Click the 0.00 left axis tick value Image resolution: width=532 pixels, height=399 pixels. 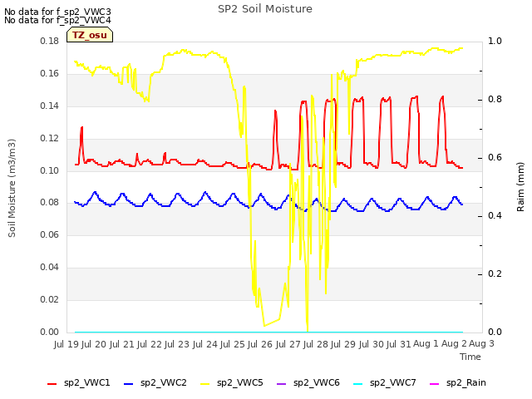coord(50,332)
